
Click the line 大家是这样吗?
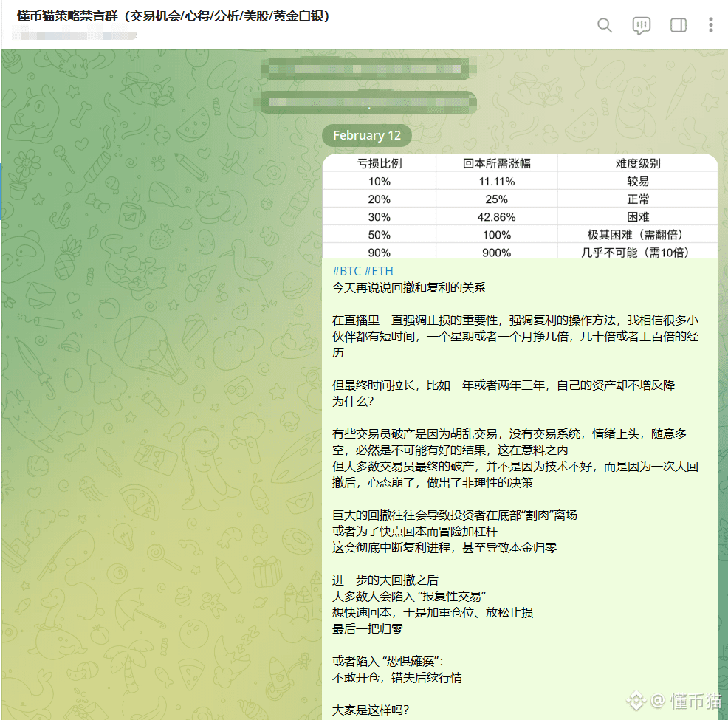[x=371, y=710]
